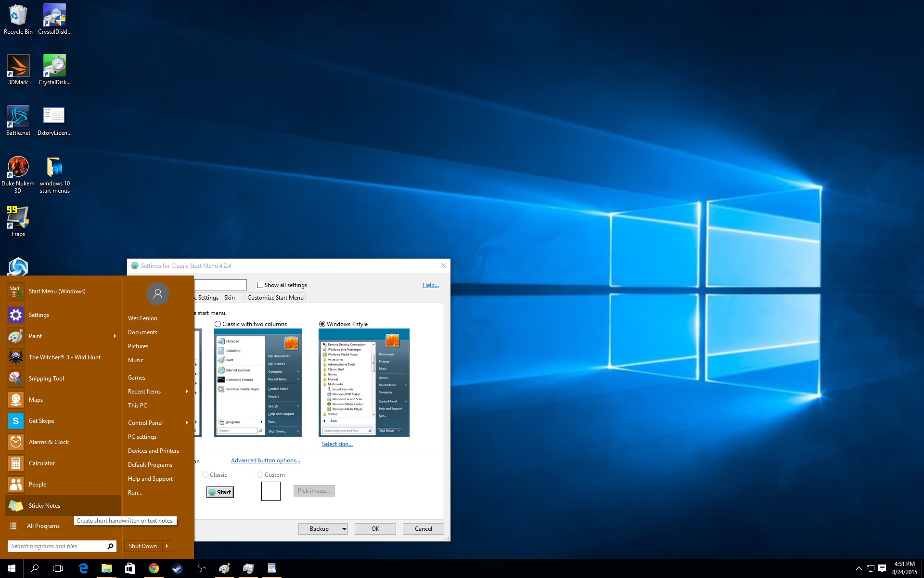924x578 pixels.
Task: Switch to Customize Start Menu tab
Action: tap(275, 297)
